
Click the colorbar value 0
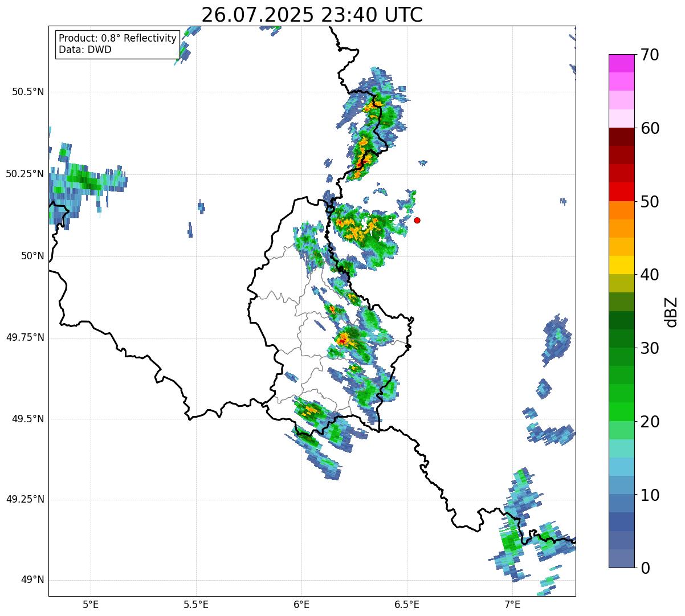[x=645, y=568]
